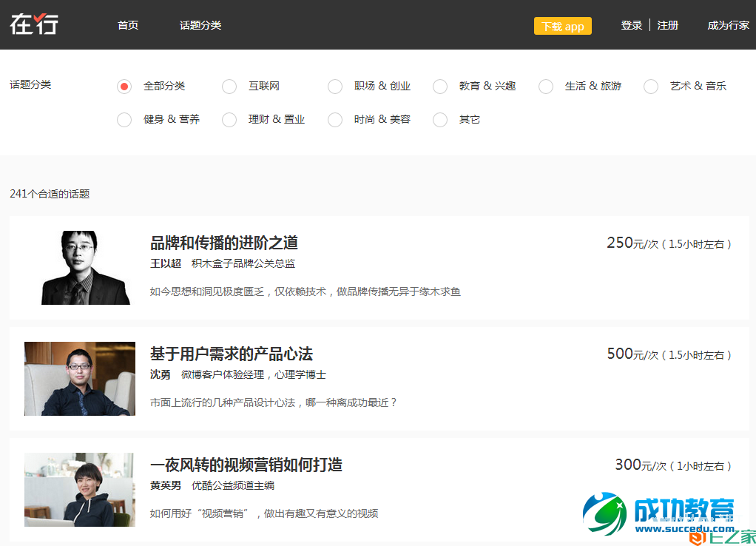Click 王以超's profile photo
Screen dimensions: 756x546
pyautogui.click(x=79, y=267)
